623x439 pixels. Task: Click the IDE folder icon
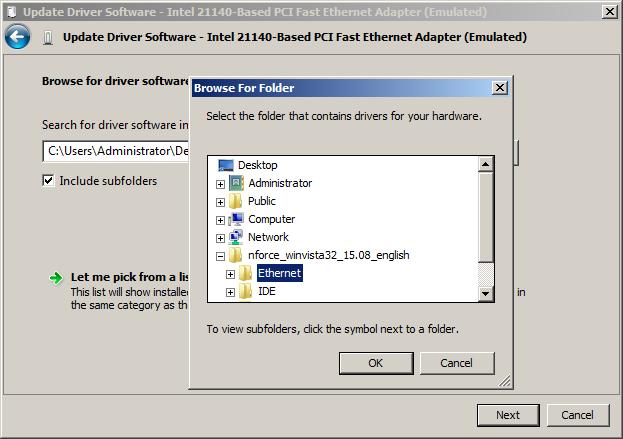[246, 291]
